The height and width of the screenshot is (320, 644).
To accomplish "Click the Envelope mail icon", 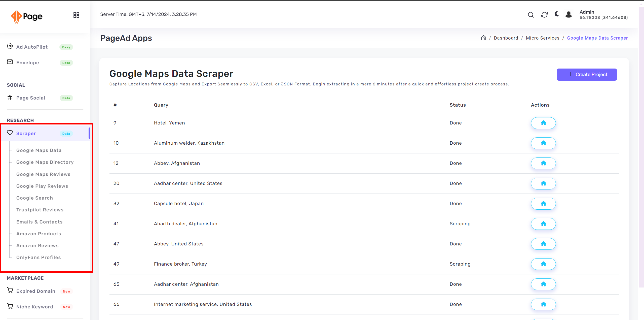I will 10,62.
